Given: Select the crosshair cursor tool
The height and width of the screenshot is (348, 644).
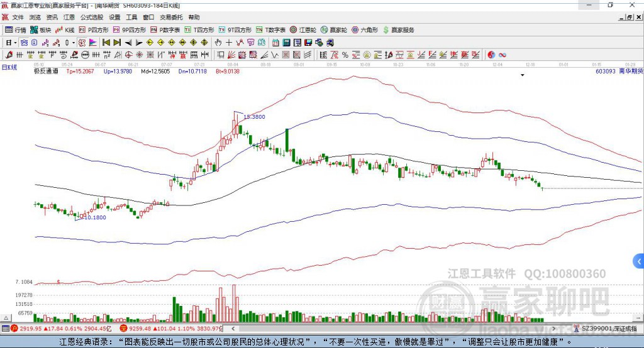Looking at the screenshot, I should [x=229, y=42].
